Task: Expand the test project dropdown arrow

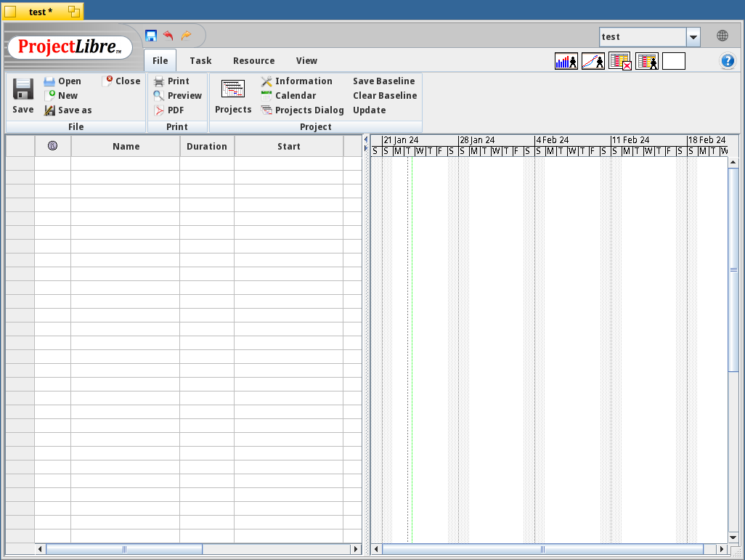Action: [693, 36]
